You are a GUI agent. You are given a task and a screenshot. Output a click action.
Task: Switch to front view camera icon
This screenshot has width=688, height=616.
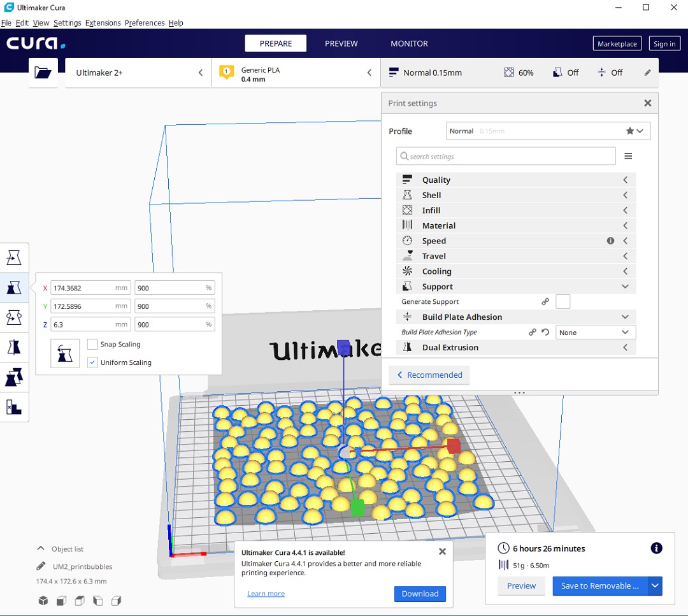click(61, 601)
